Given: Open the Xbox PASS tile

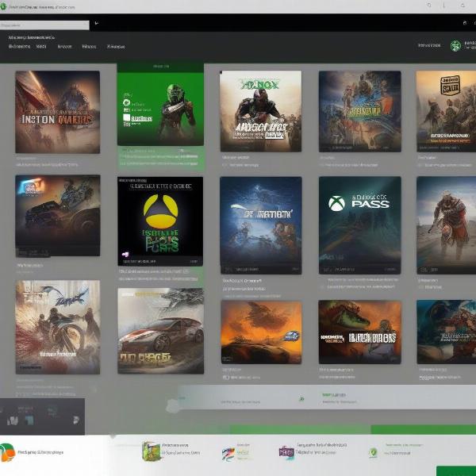Looking at the screenshot, I should pos(359,225).
